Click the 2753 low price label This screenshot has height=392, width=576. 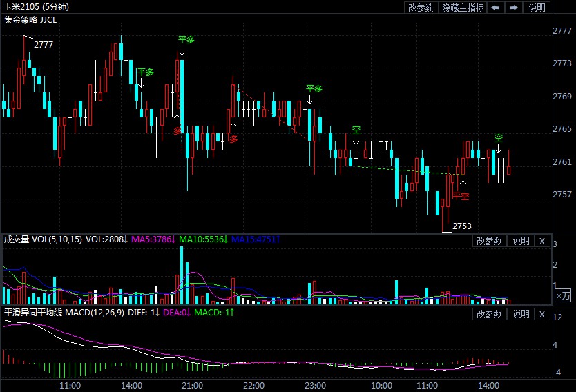pyautogui.click(x=462, y=226)
